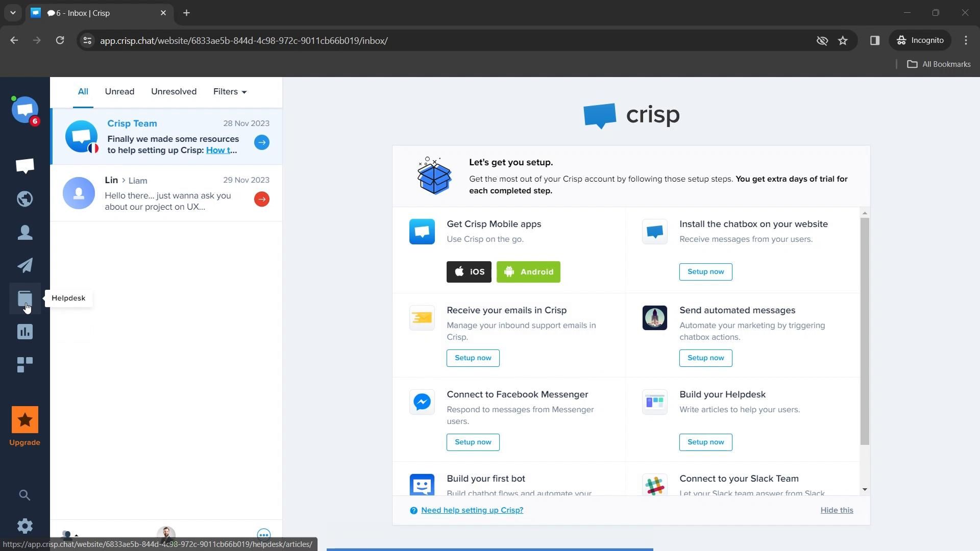Click the address bar URL field
This screenshot has width=980, height=551.
point(449,40)
